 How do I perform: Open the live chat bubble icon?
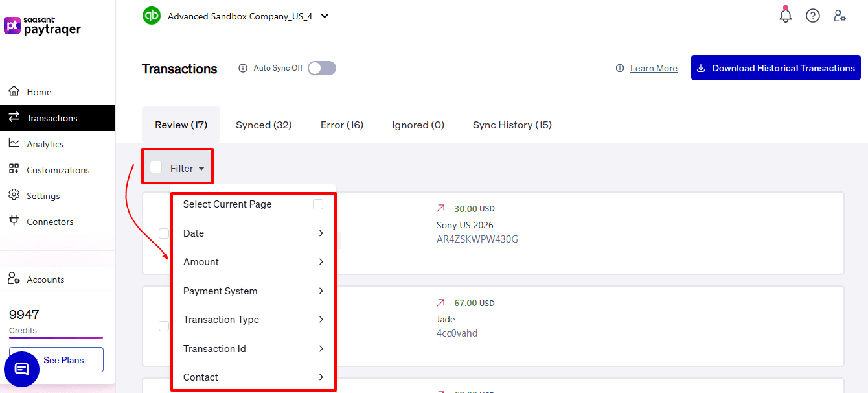coord(21,369)
